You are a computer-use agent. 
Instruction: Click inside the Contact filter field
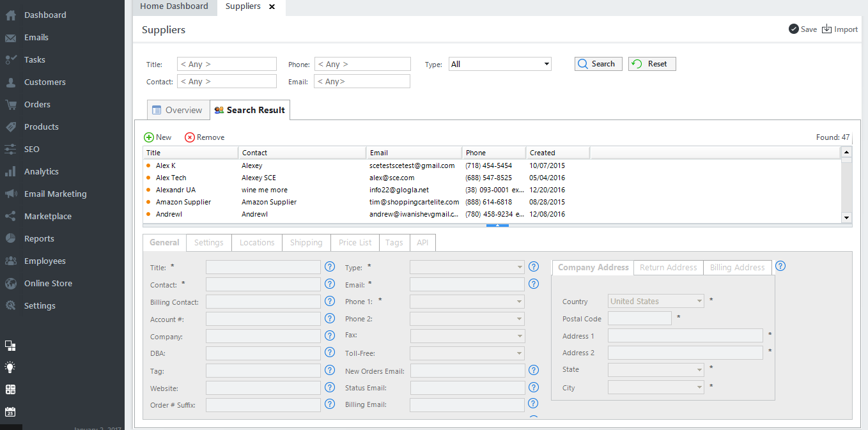(226, 81)
